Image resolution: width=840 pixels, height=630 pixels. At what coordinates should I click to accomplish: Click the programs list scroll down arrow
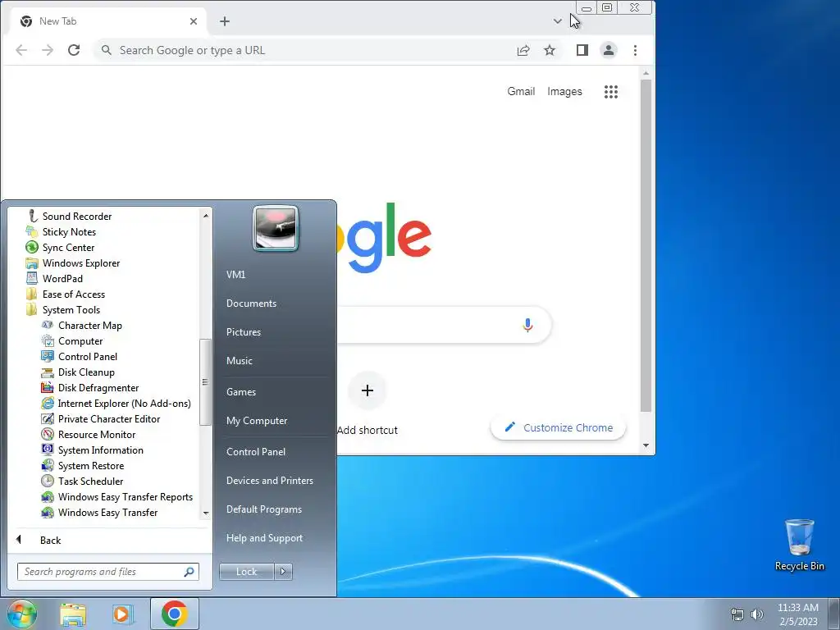pos(206,514)
